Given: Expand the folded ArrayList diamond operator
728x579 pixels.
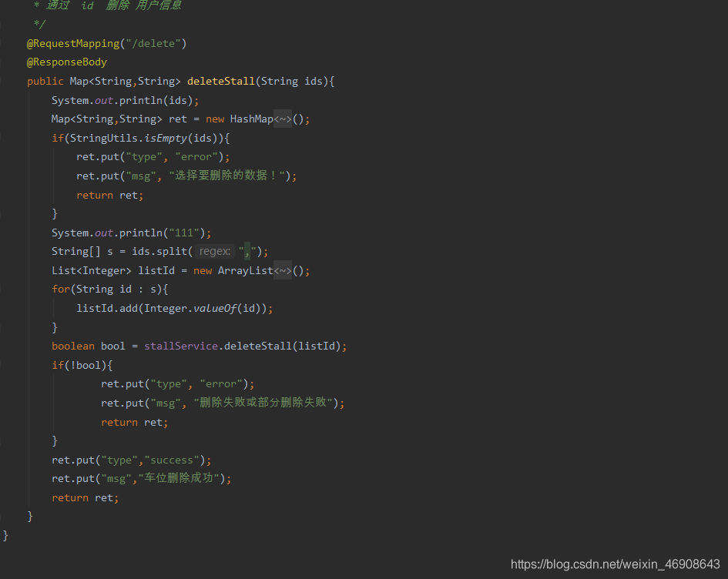Looking at the screenshot, I should (282, 270).
